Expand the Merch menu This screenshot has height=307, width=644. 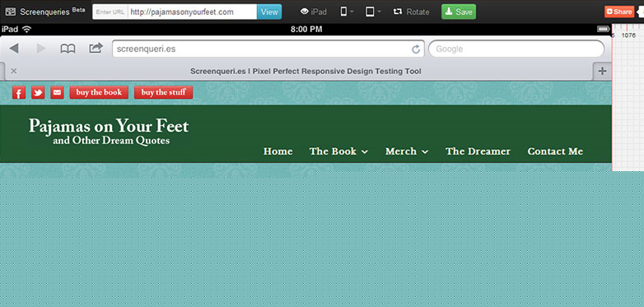click(x=407, y=151)
